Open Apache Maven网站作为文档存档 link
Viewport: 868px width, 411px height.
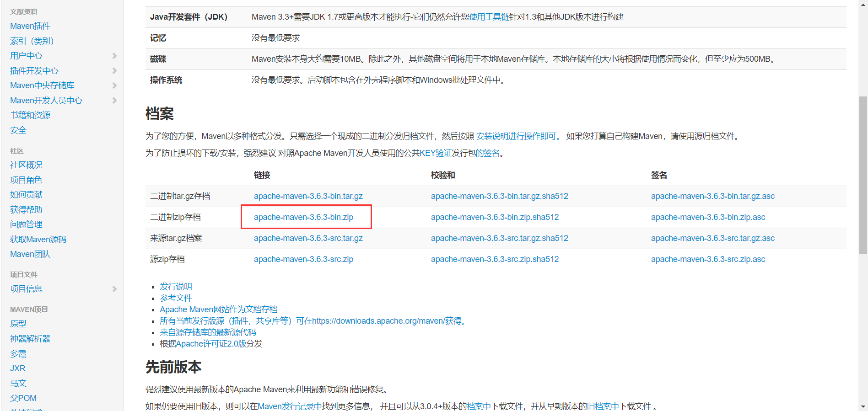219,310
